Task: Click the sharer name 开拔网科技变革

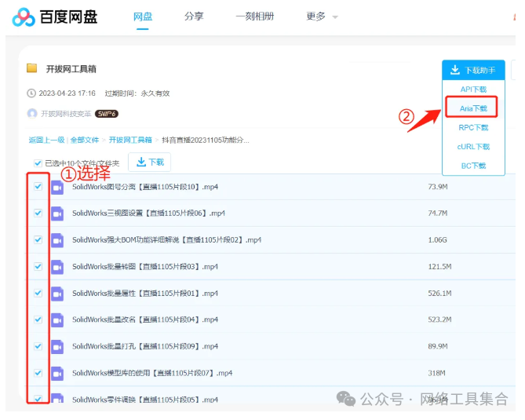Action: click(x=66, y=114)
